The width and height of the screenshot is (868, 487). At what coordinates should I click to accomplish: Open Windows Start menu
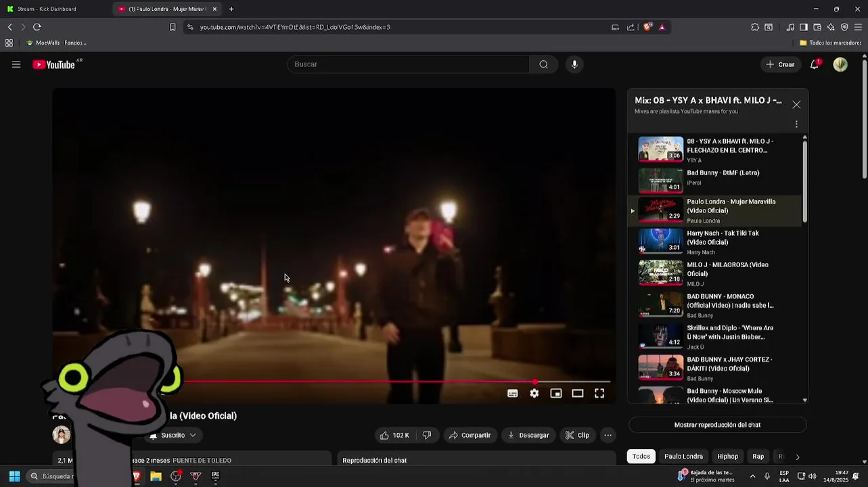[14, 476]
